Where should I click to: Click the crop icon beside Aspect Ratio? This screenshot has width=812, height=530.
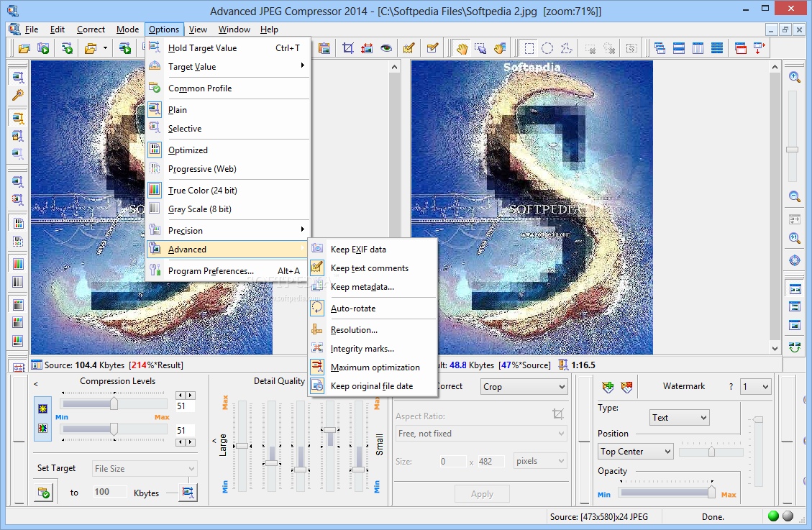click(x=557, y=414)
